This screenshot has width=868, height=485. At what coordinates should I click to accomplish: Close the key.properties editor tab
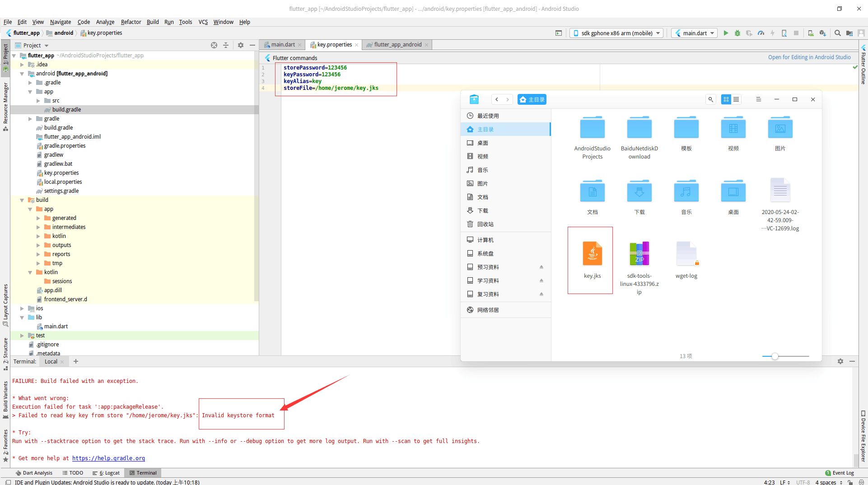point(357,45)
